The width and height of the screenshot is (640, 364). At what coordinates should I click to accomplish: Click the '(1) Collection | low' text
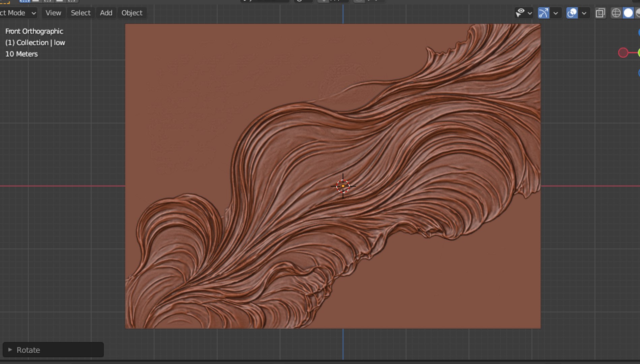point(35,42)
